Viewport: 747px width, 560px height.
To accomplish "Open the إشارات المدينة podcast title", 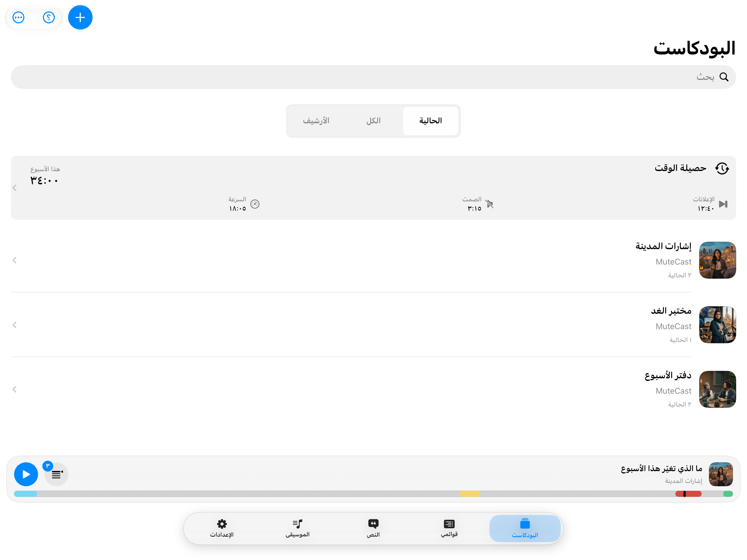I will 663,246.
